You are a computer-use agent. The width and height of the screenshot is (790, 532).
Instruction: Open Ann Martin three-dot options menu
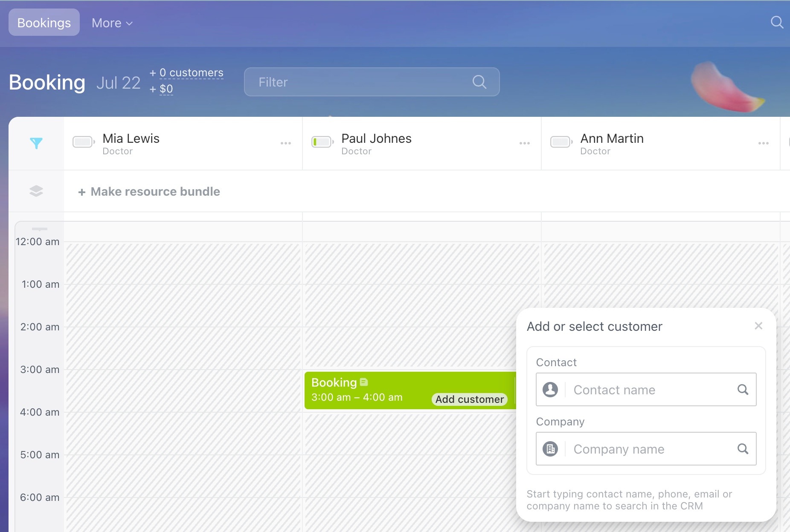tap(764, 143)
